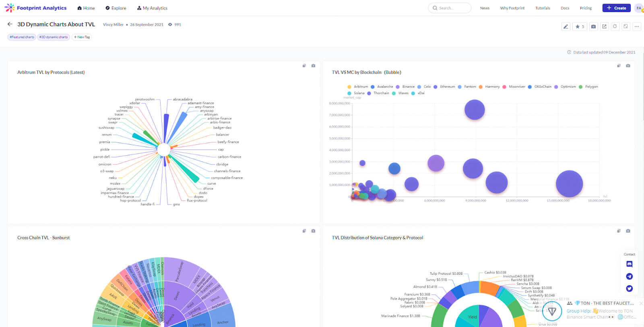The height and width of the screenshot is (327, 644).
Task: Open Telegram contact icon
Action: (x=630, y=276)
